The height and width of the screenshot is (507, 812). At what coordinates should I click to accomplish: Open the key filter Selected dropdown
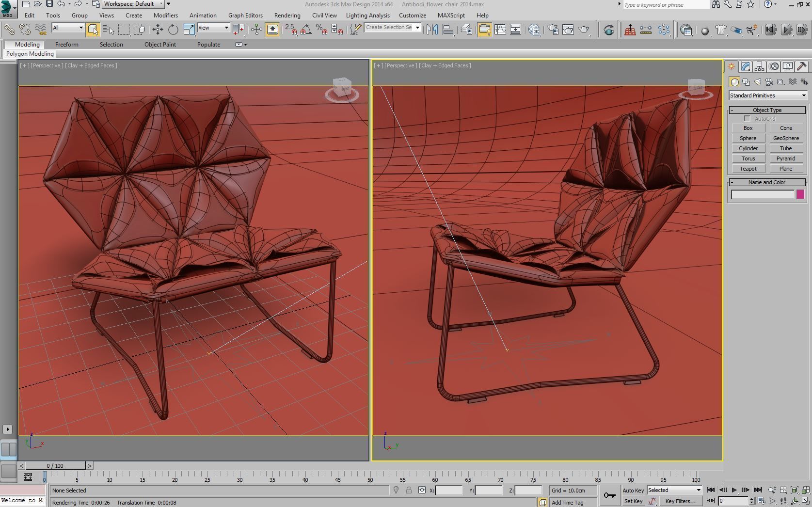tap(674, 490)
